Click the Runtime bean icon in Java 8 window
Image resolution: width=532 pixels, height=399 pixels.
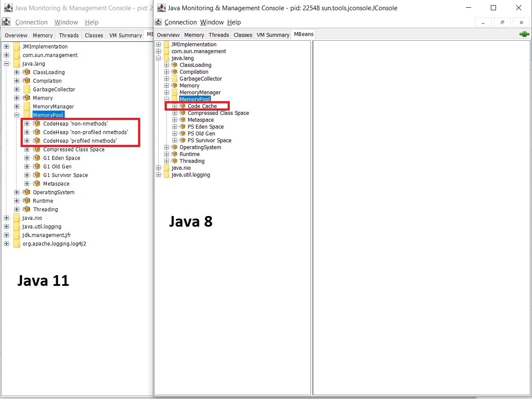pyautogui.click(x=174, y=154)
